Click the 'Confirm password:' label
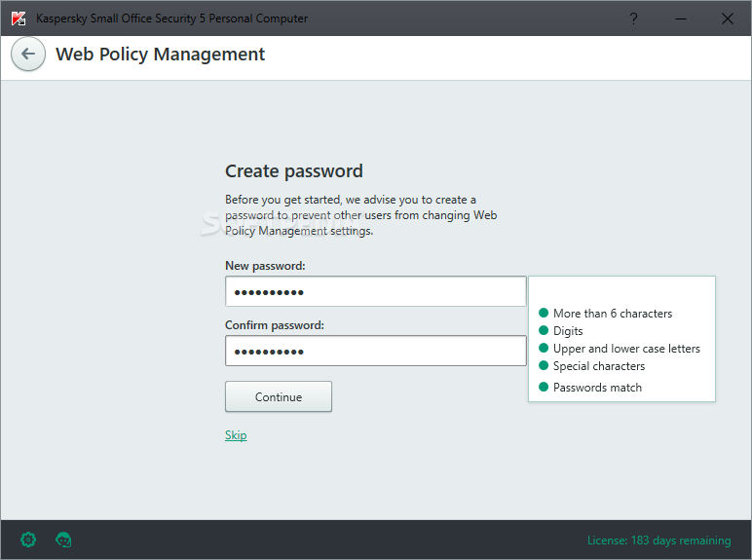 (x=275, y=325)
